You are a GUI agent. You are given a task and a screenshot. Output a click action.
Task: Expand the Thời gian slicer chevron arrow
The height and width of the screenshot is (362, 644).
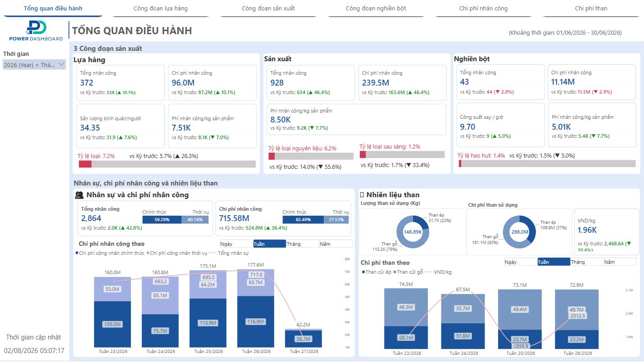point(61,65)
